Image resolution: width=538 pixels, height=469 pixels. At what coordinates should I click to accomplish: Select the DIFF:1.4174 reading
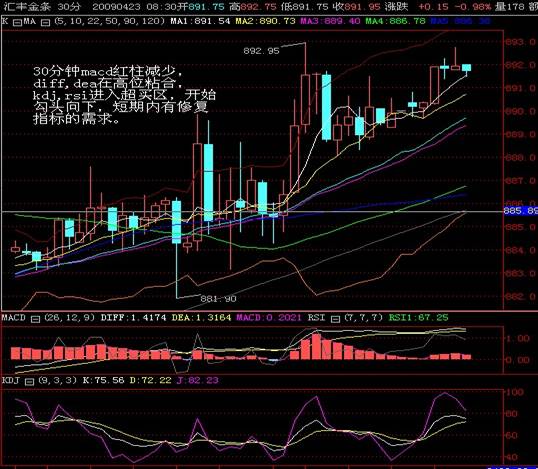133,318
